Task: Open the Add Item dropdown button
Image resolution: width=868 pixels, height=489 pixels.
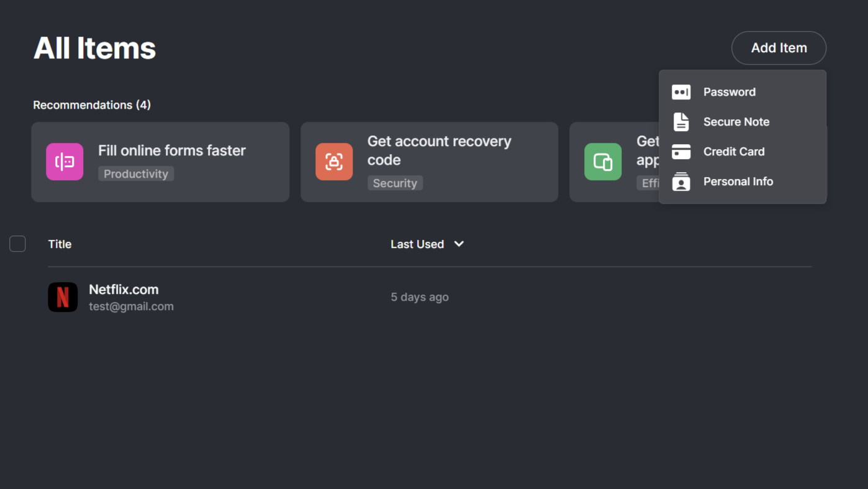Action: click(779, 48)
